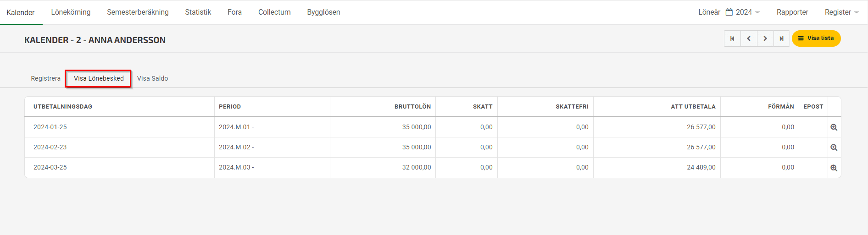Open the Semesterberäkning tab
This screenshot has width=868, height=235.
(138, 12)
